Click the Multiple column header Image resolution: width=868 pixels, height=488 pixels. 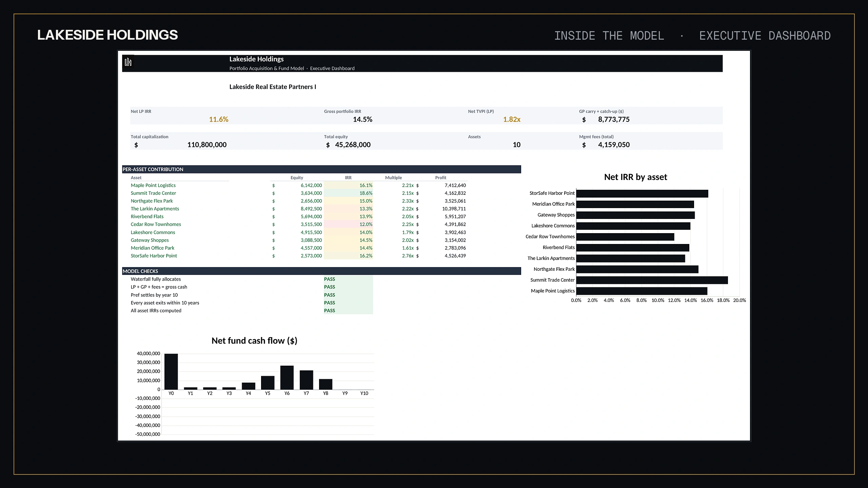pos(393,178)
